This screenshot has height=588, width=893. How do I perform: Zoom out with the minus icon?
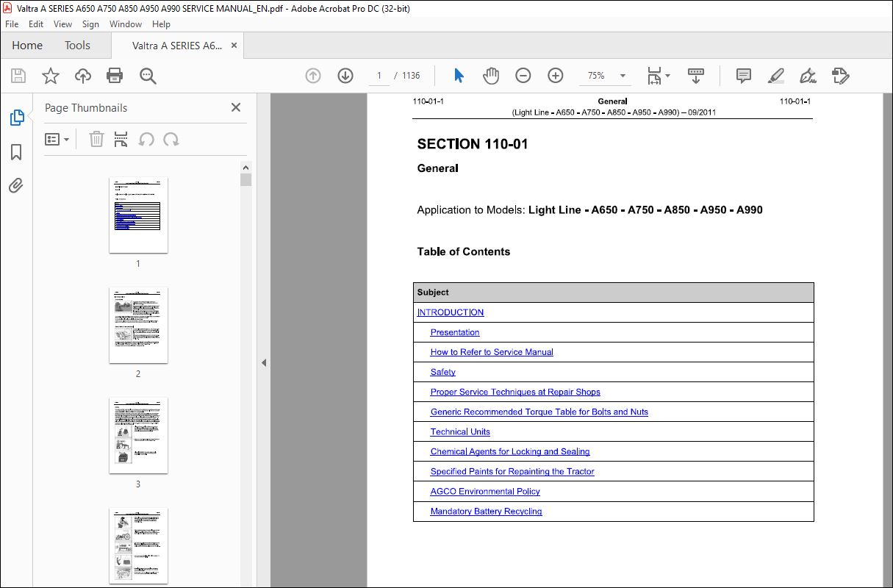tap(523, 76)
